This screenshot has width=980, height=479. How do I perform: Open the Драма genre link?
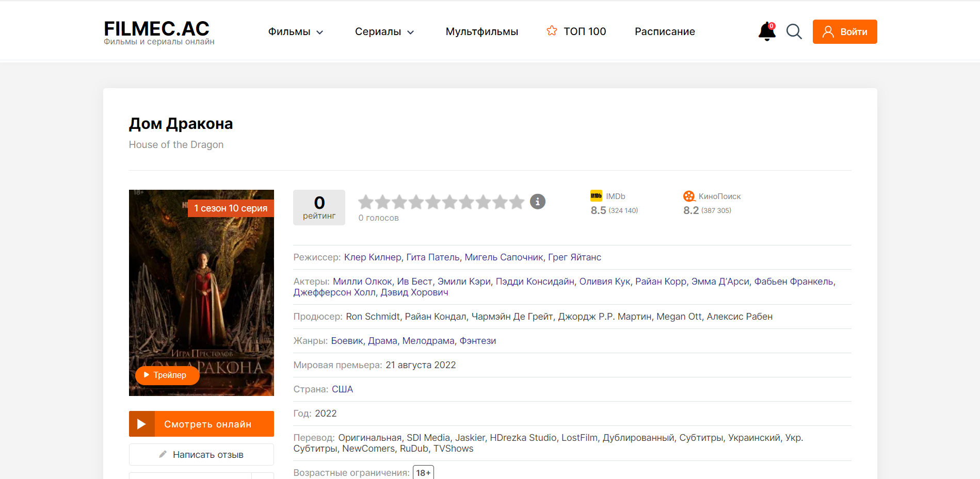pyautogui.click(x=382, y=341)
